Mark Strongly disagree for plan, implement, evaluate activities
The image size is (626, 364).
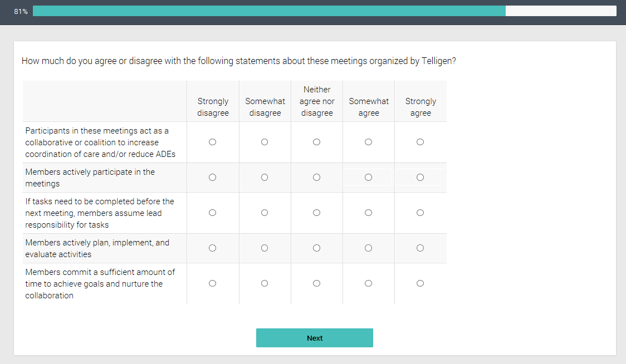tap(212, 248)
